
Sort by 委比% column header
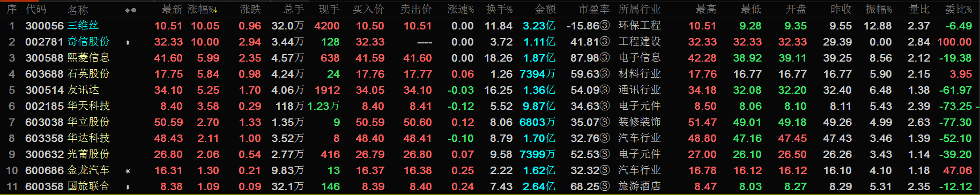[x=959, y=10]
